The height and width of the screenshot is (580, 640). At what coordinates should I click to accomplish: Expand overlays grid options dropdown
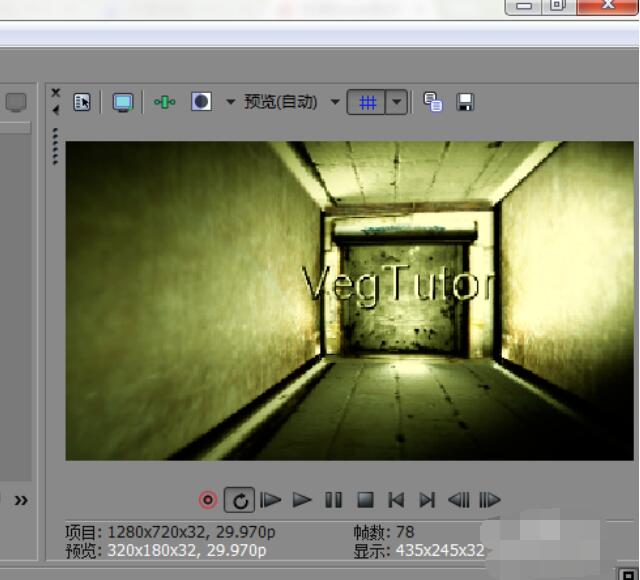tap(396, 102)
